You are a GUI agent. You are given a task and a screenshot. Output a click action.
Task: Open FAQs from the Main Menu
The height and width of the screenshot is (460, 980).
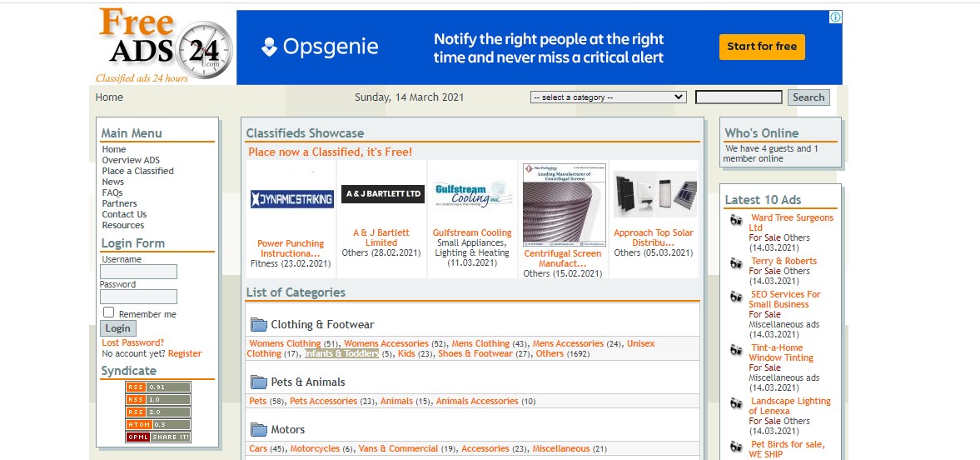pyautogui.click(x=112, y=192)
